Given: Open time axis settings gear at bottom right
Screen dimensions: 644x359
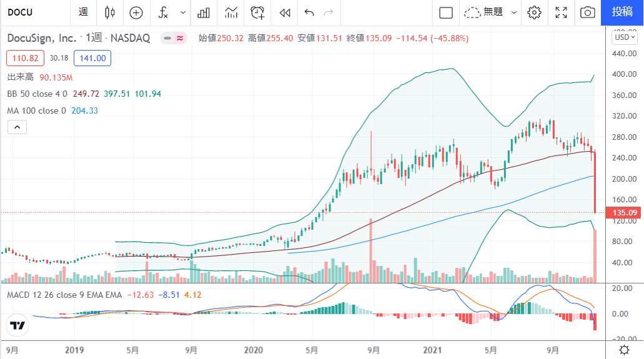Looking at the screenshot, I should click(x=624, y=350).
